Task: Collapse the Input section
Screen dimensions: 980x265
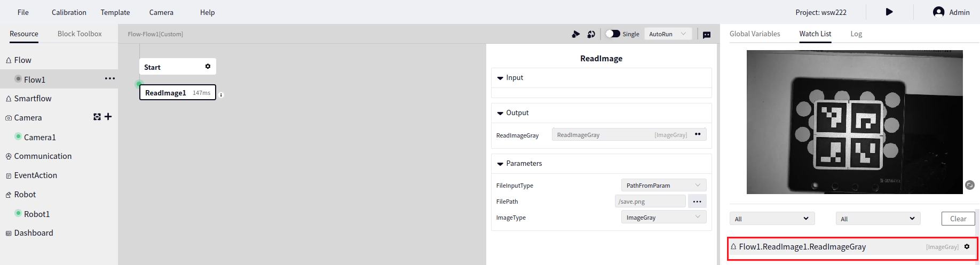Action: (x=500, y=78)
